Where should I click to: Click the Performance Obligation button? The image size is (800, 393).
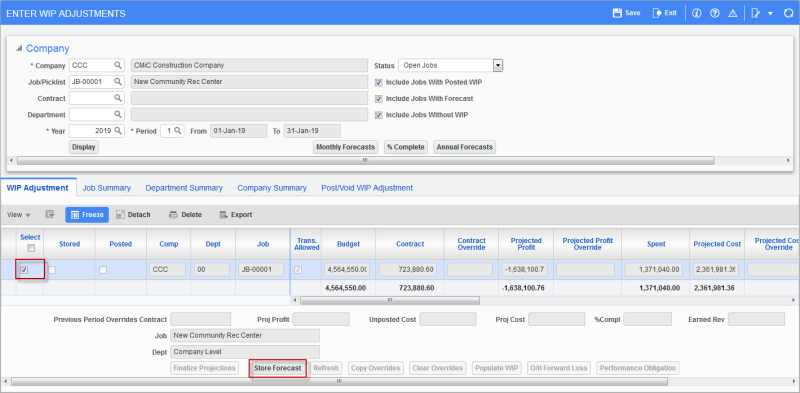pyautogui.click(x=638, y=368)
